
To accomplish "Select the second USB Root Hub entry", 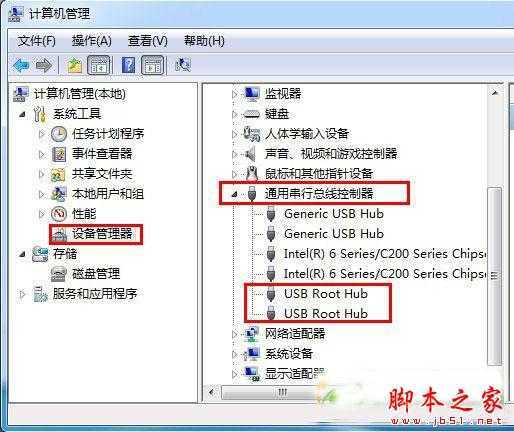I will (x=326, y=314).
